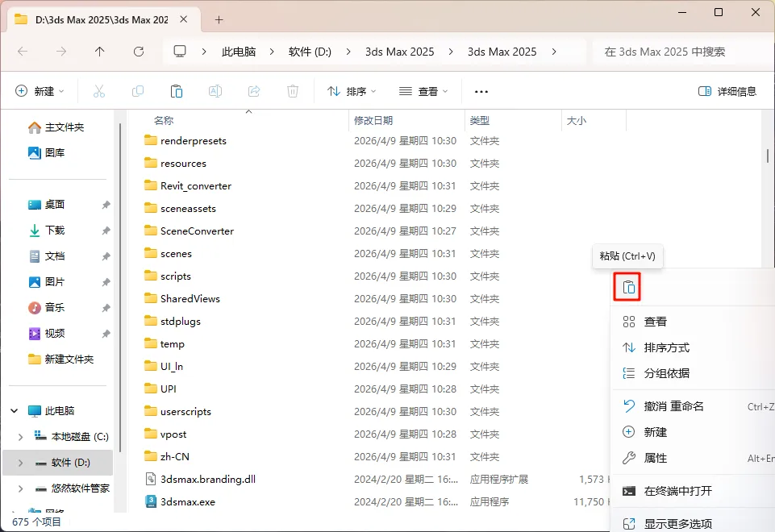Go back with the left arrow
Image resolution: width=775 pixels, height=532 pixels.
(x=23, y=52)
